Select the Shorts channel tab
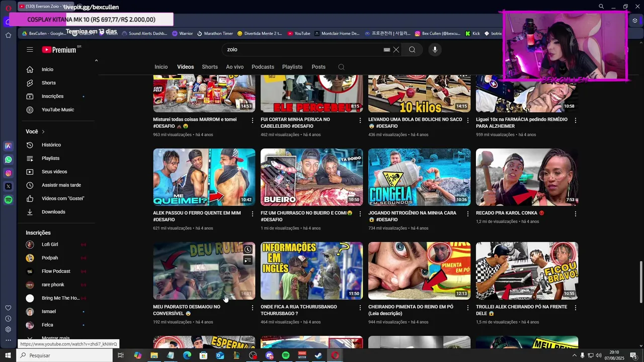The image size is (644, 362). tap(210, 67)
